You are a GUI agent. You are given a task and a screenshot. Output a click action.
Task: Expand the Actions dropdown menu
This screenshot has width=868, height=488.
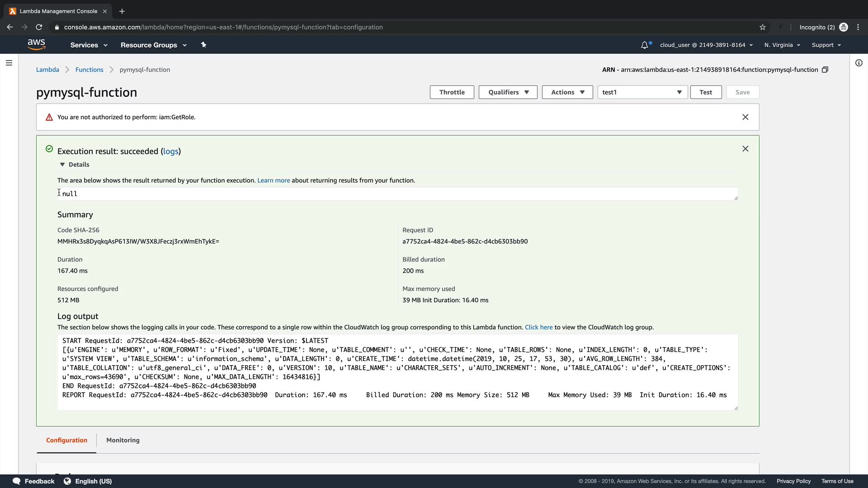pyautogui.click(x=567, y=92)
